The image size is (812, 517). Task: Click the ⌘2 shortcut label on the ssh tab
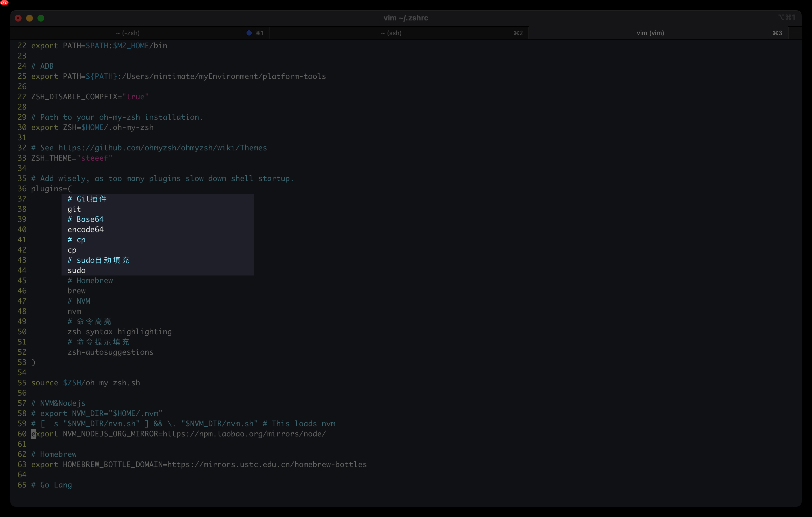pyautogui.click(x=518, y=33)
